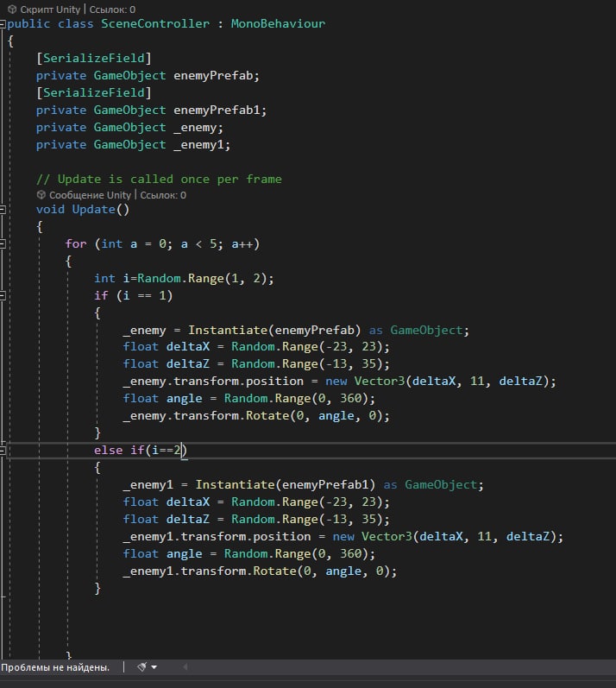Click the 'Сообщение Unity' CodeLens link
This screenshot has width=616, height=688.
pos(90,195)
